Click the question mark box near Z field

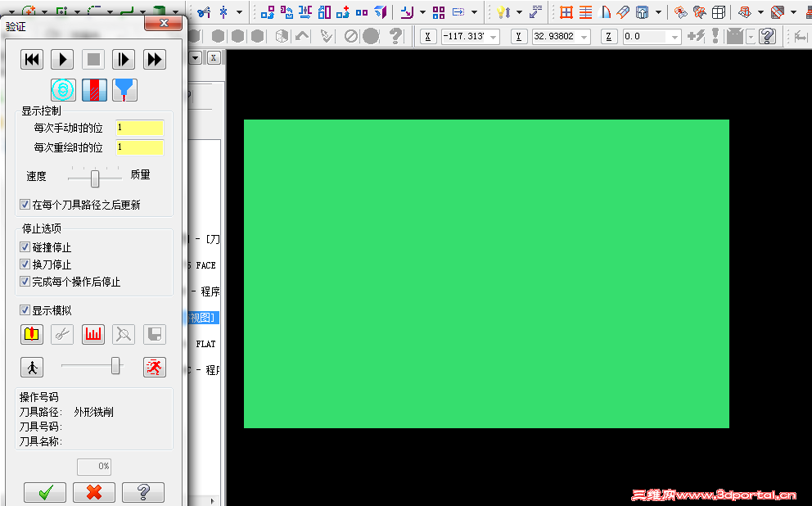tap(766, 36)
